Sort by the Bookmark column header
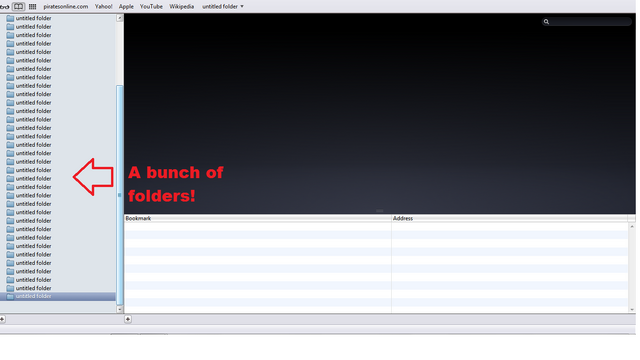This screenshot has height=360, width=640. tap(258, 218)
